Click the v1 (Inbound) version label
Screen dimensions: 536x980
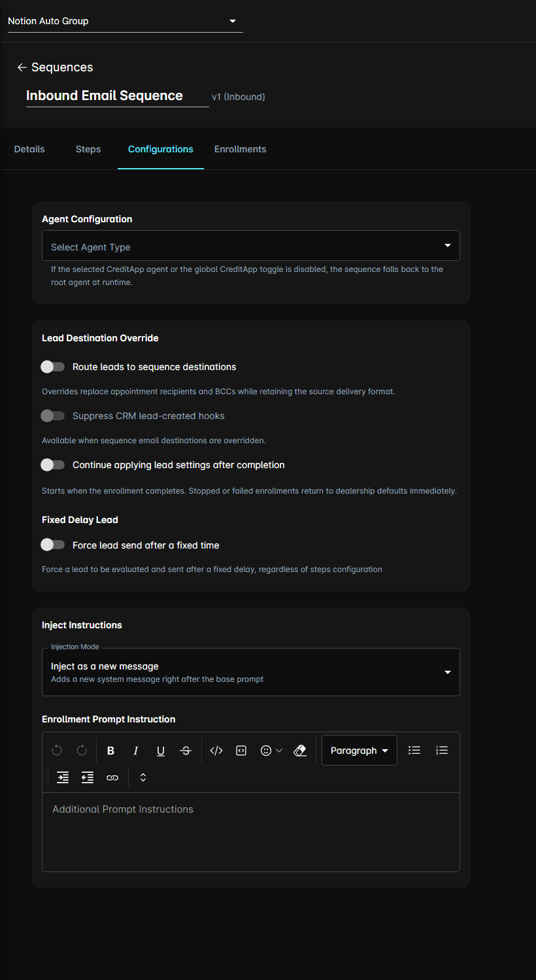pyautogui.click(x=239, y=97)
